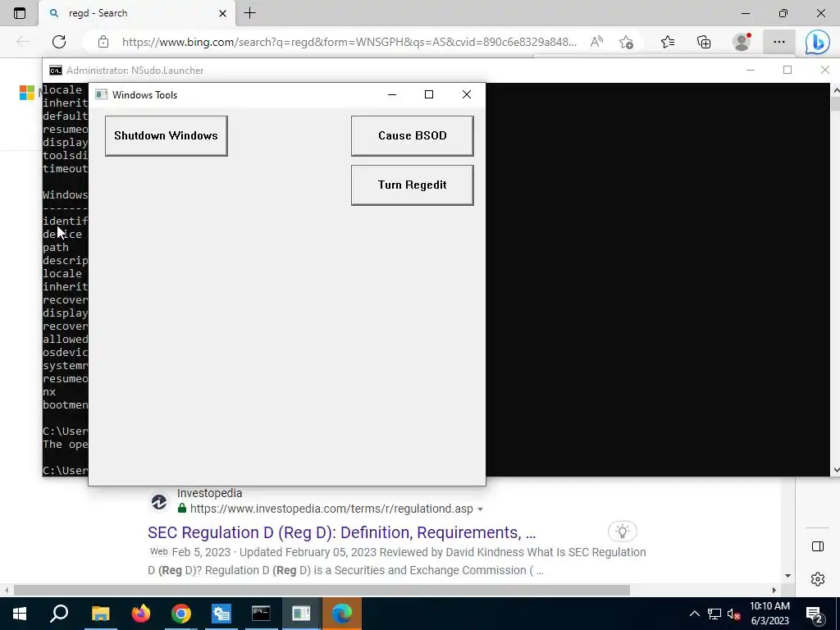This screenshot has height=630, width=840.
Task: Switch to Windows Tools taskbar icon
Action: coord(301,614)
